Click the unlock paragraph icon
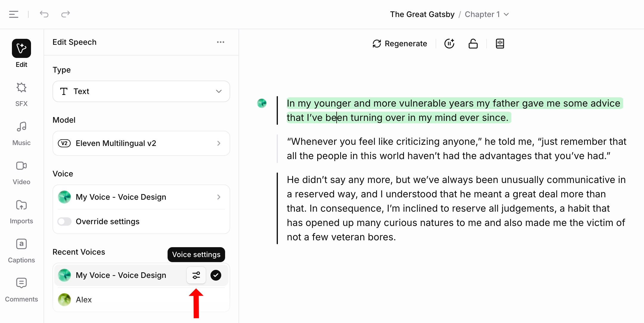Viewport: 644px width, 323px height. tap(473, 44)
